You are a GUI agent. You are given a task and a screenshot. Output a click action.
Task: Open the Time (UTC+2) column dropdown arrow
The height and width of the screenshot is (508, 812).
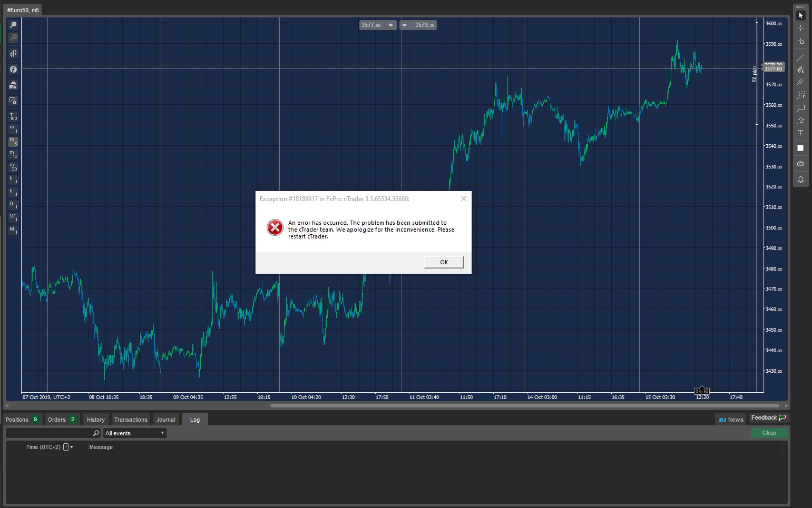[72, 447]
